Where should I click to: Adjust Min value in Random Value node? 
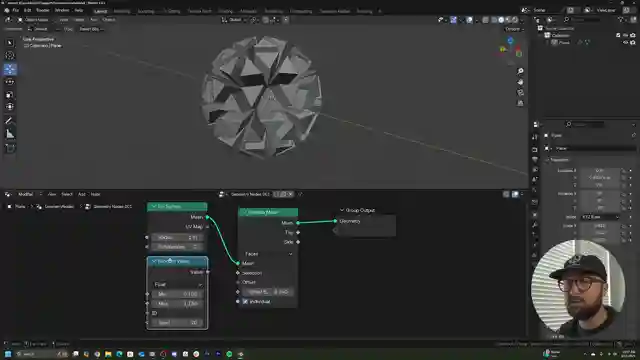click(x=178, y=294)
